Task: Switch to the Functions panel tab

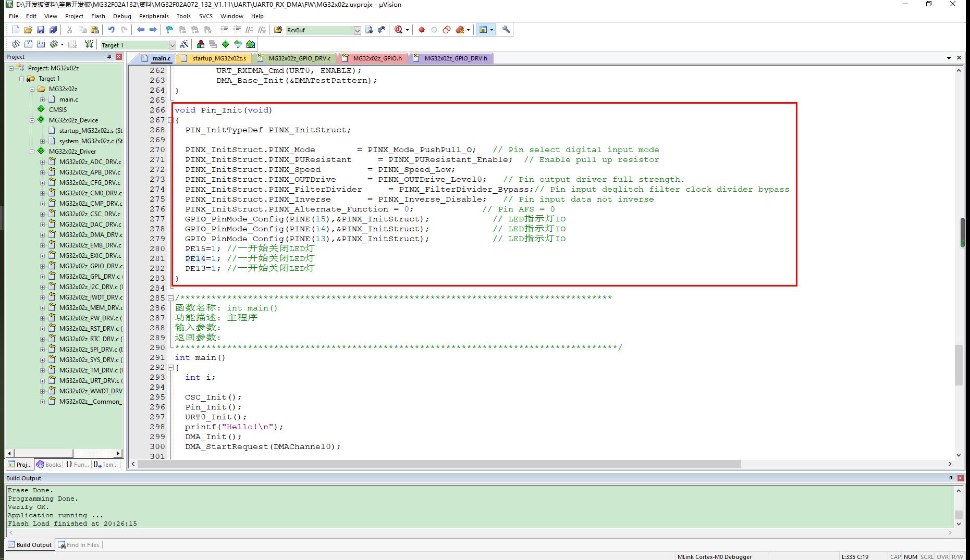Action: (x=77, y=465)
